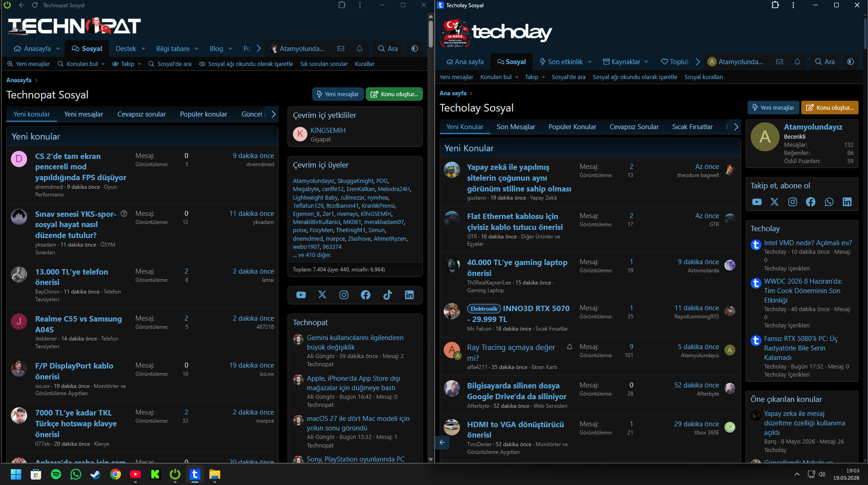Open the three-dot menu in Techolay window
Screen dimensions: 868x485
(793, 5)
